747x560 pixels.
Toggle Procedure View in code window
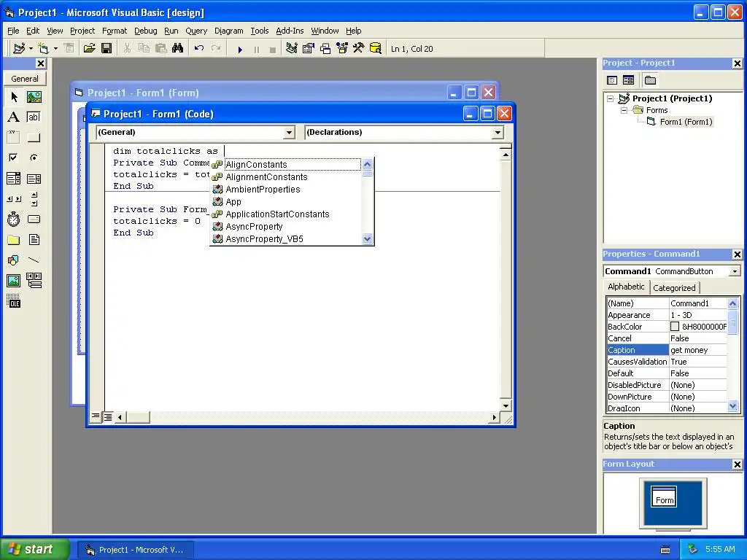[x=96, y=416]
